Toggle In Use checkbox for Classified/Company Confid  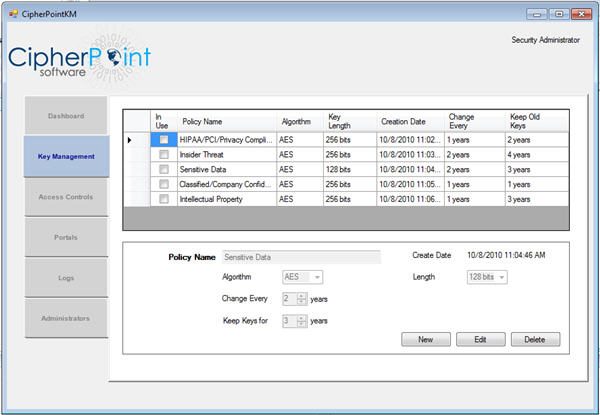click(164, 184)
